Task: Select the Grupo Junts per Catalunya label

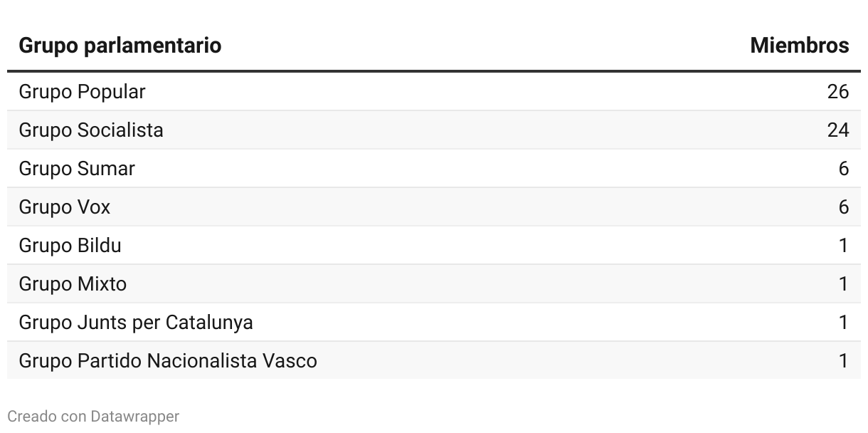Action: (136, 323)
